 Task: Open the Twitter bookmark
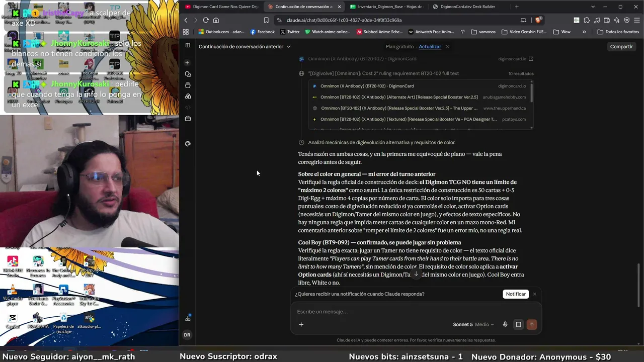pyautogui.click(x=290, y=32)
